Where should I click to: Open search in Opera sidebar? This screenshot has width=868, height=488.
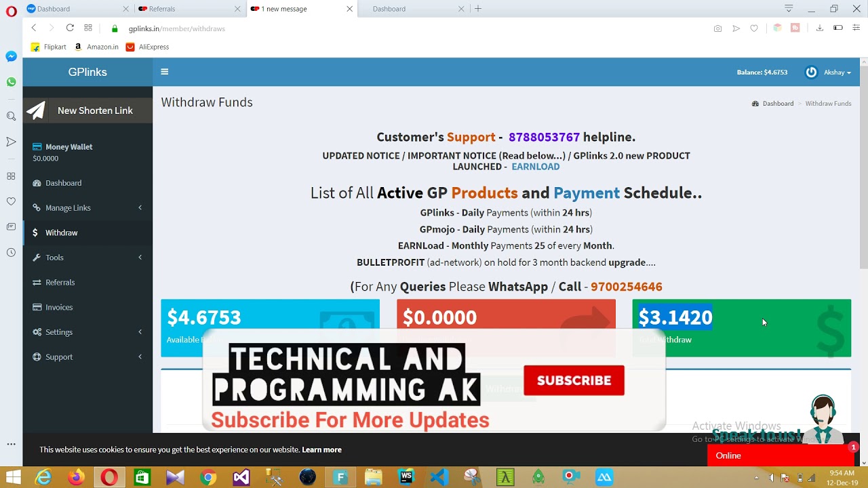[x=11, y=116]
